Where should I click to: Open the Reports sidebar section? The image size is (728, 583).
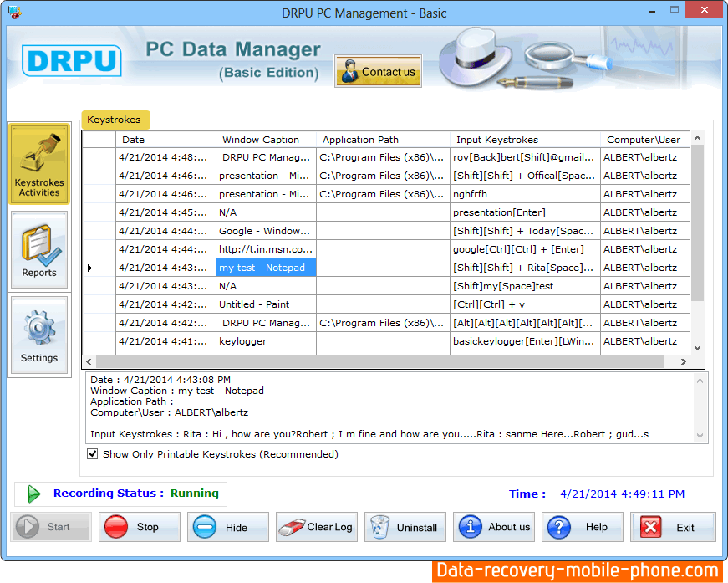point(39,251)
